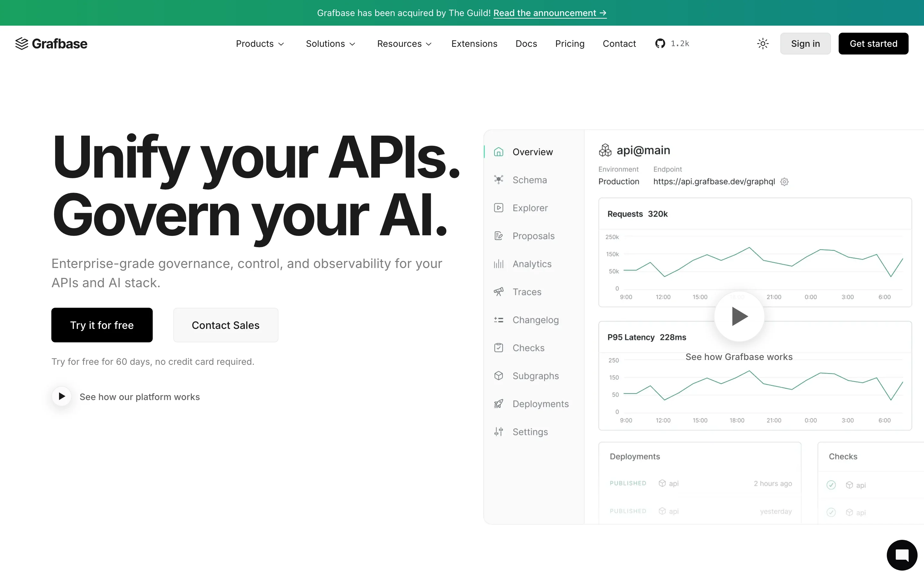Open the Resources dropdown menu
The image size is (924, 577).
click(404, 44)
